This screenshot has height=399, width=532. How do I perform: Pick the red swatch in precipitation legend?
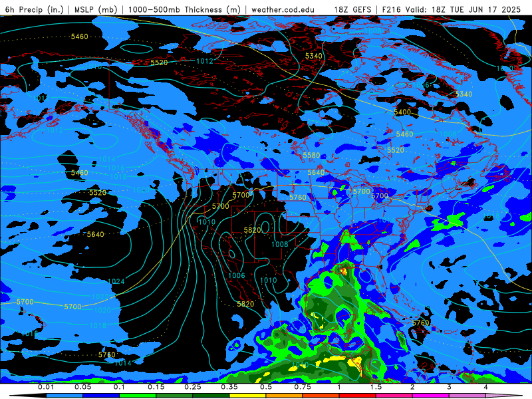(x=358, y=396)
